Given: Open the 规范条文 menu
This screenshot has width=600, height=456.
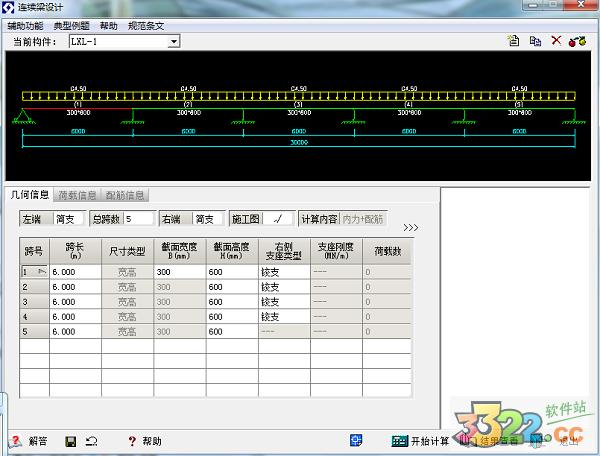Looking at the screenshot, I should 146,26.
